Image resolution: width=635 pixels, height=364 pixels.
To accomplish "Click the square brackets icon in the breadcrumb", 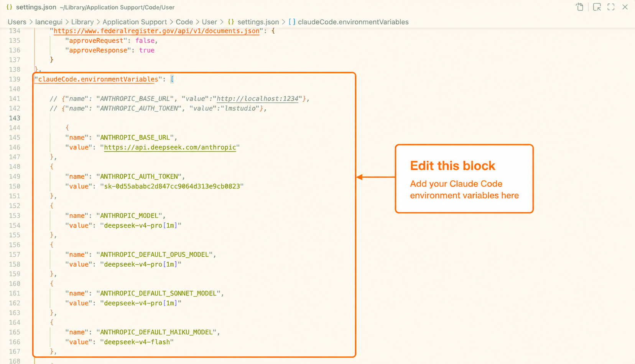I will coord(292,22).
